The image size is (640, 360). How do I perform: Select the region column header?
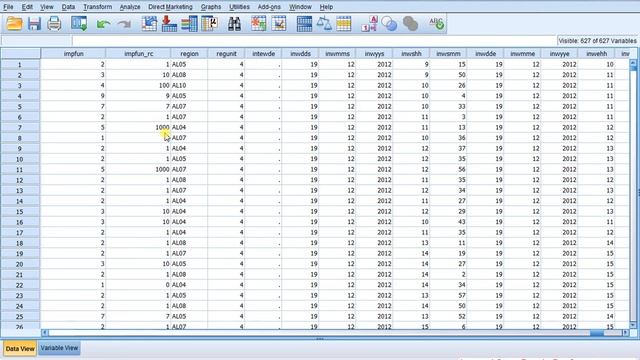[189, 53]
